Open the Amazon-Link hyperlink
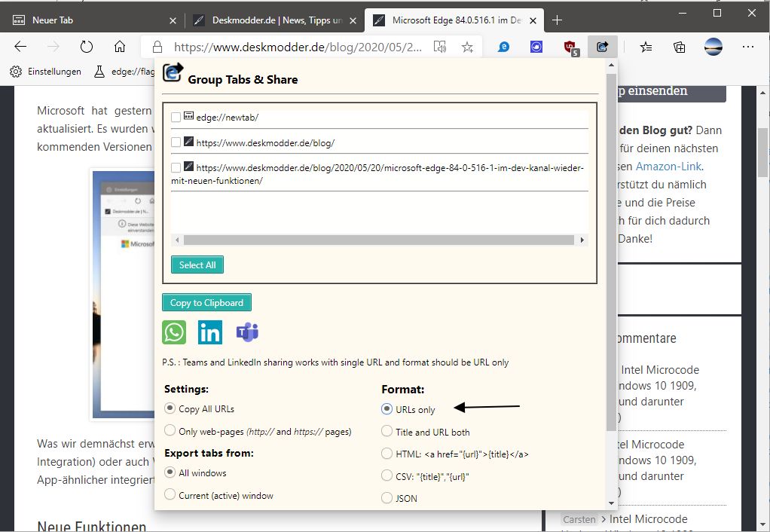Viewport: 770px width, 532px height. coord(669,167)
